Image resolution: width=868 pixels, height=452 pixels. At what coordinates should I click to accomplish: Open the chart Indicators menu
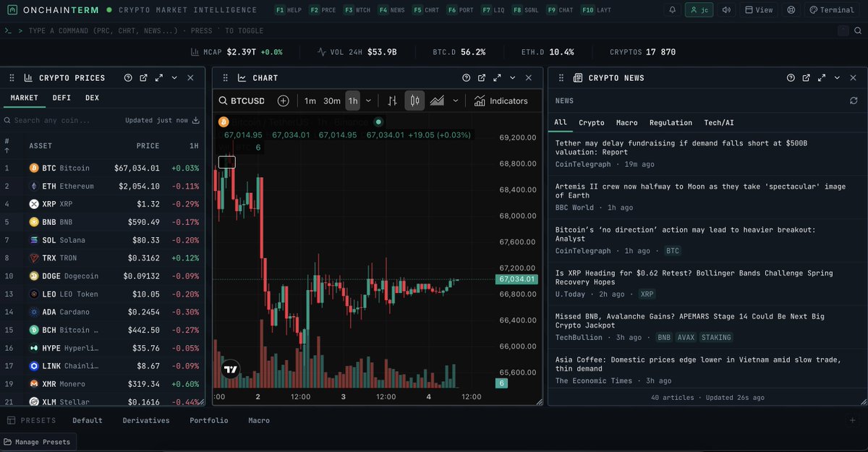click(x=501, y=101)
